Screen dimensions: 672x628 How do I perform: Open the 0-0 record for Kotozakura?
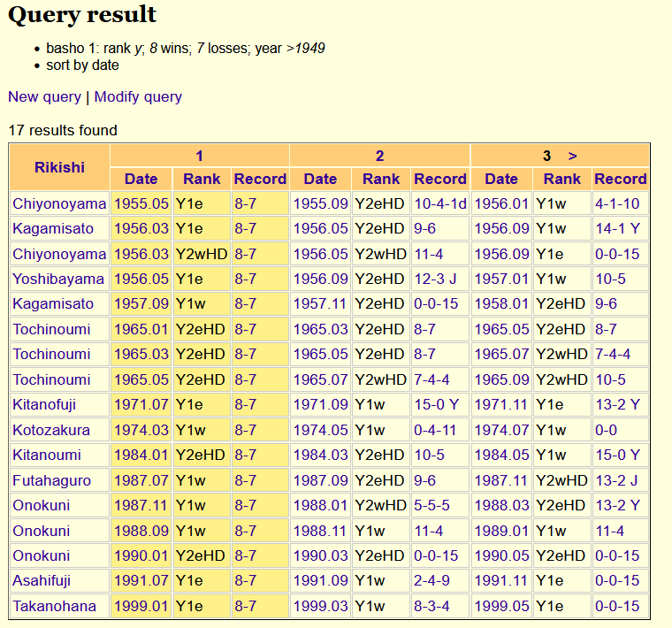coord(606,430)
